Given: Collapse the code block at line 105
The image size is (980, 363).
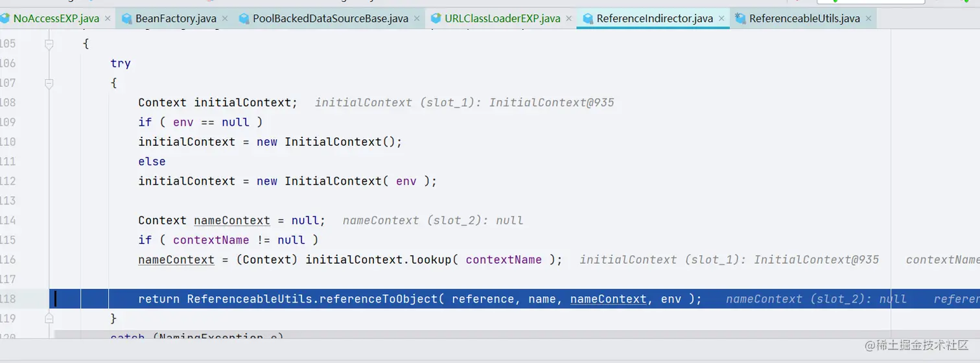Looking at the screenshot, I should pyautogui.click(x=49, y=44).
